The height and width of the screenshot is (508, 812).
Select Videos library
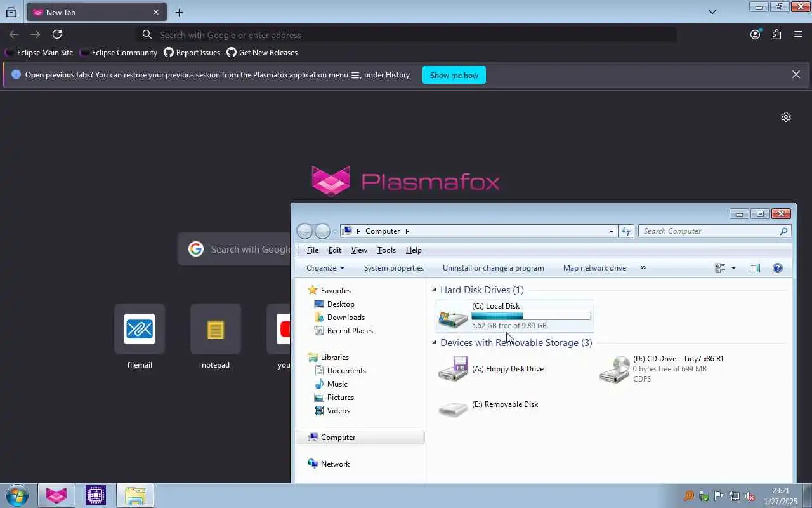pyautogui.click(x=338, y=411)
